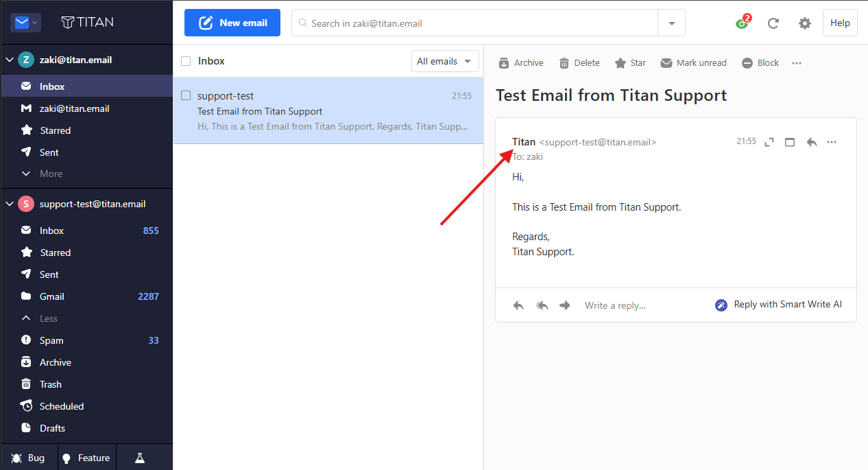This screenshot has height=470, width=868.
Task: Report a Bug
Action: pos(27,458)
